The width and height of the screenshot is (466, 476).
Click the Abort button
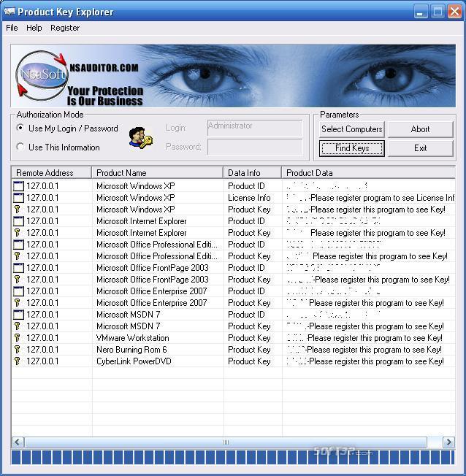pyautogui.click(x=421, y=129)
